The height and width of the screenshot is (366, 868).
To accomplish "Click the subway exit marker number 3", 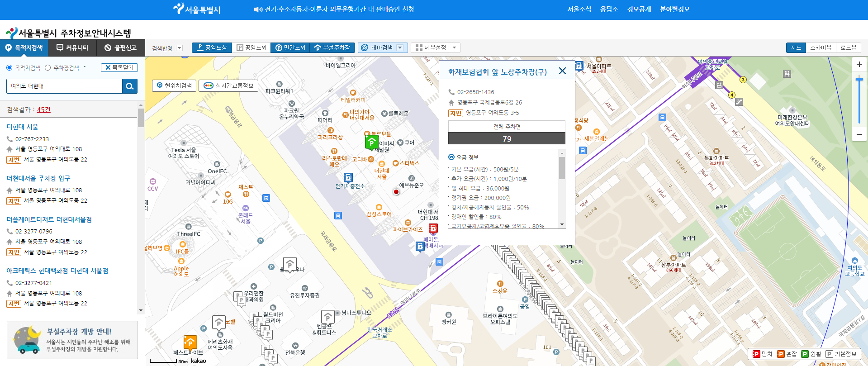I will point(743,80).
